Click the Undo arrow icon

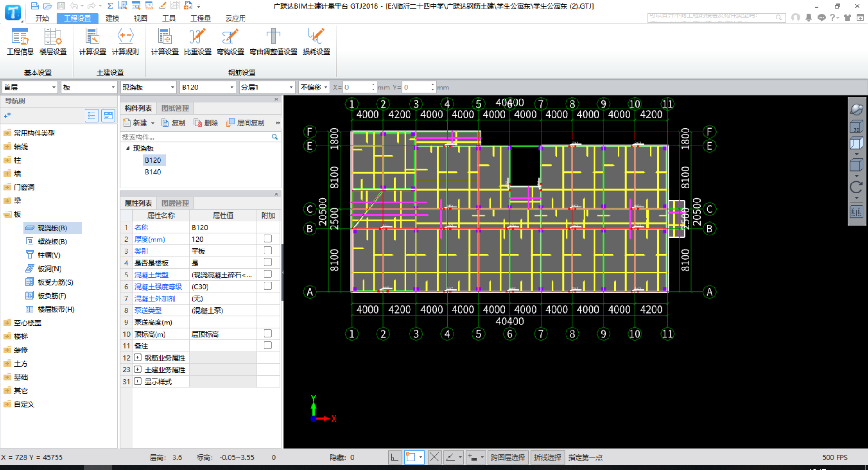(74, 6)
